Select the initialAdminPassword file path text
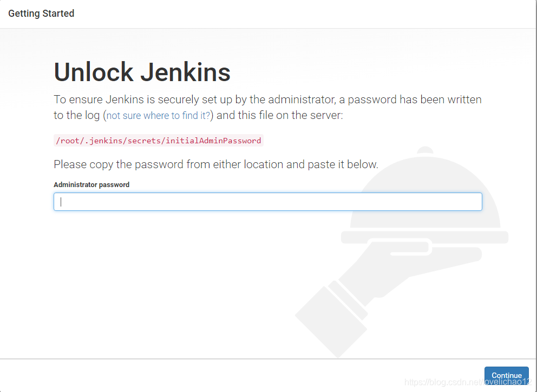Viewport: 537px width, 392px height. [x=156, y=141]
